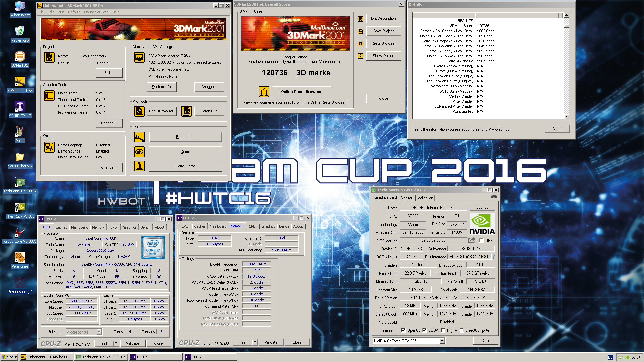Click the Benchmark run icon
Viewport: 644px width, 362px height.
coord(139,137)
